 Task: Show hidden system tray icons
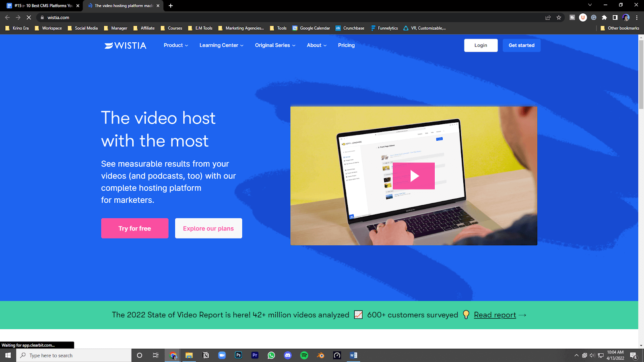click(x=576, y=355)
